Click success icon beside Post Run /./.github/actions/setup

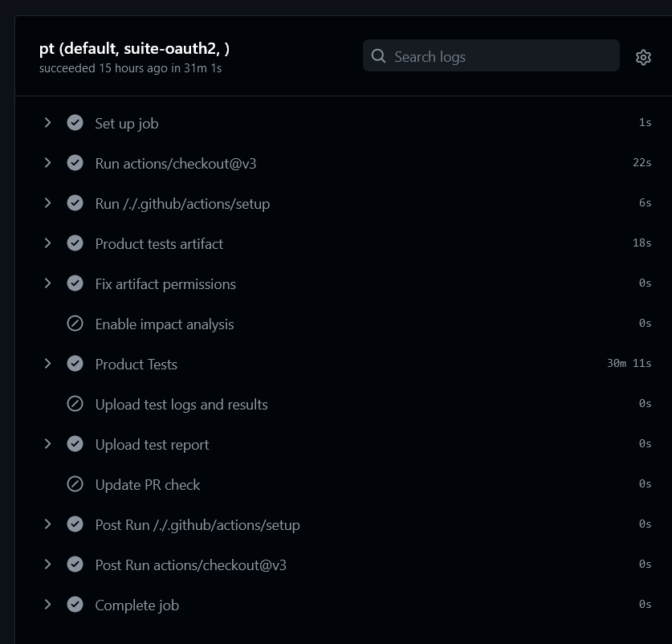tap(75, 524)
